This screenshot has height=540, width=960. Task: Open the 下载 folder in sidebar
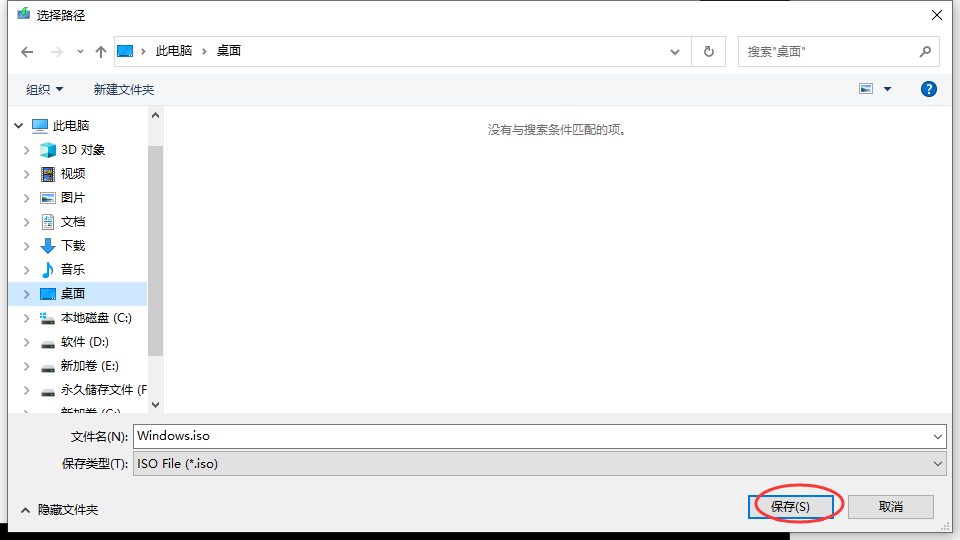click(x=72, y=246)
